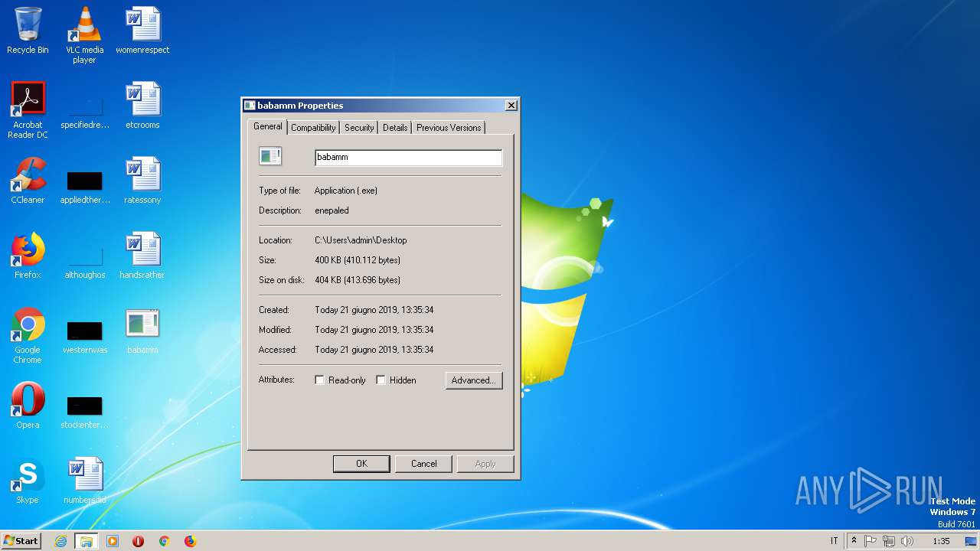
Task: Open Internet Explorer from taskbar
Action: (x=60, y=541)
